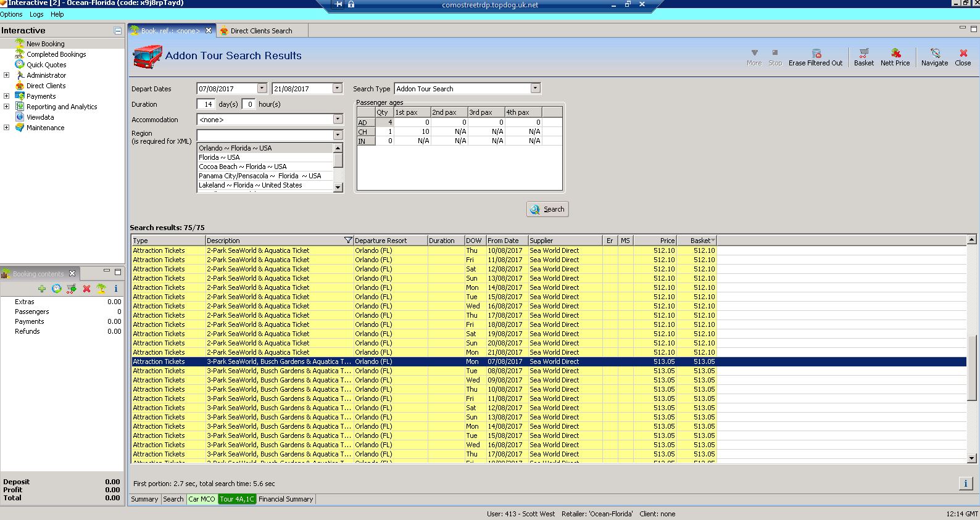Open the Help menu

57,14
